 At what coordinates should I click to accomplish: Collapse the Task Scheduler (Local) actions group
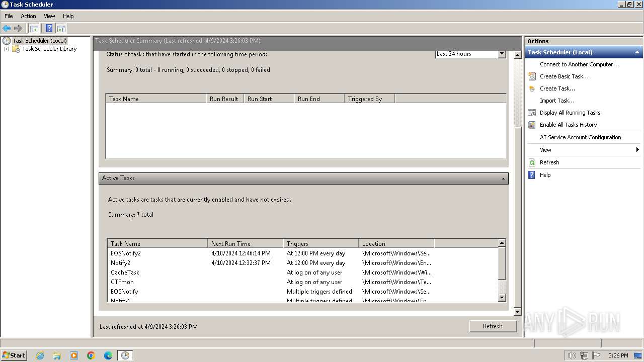coord(637,52)
